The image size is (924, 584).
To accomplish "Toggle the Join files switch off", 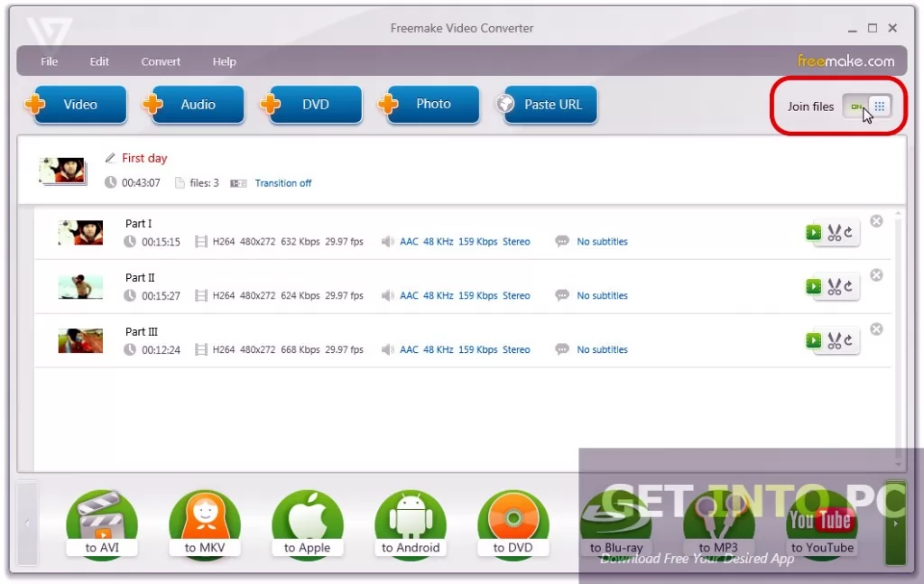I will coord(866,107).
